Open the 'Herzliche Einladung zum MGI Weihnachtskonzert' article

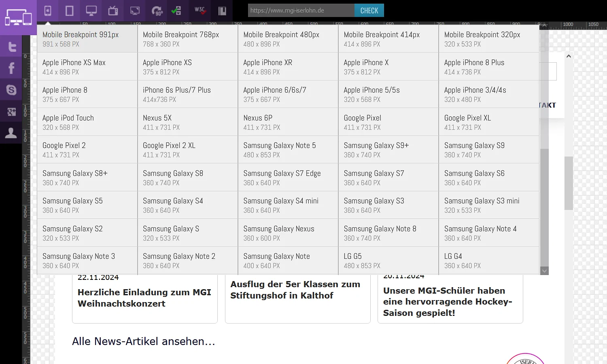[x=144, y=298]
